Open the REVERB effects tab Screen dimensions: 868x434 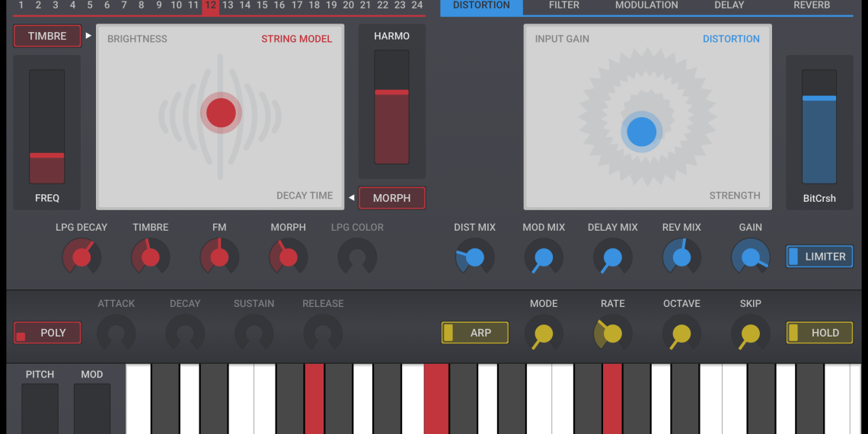[812, 5]
